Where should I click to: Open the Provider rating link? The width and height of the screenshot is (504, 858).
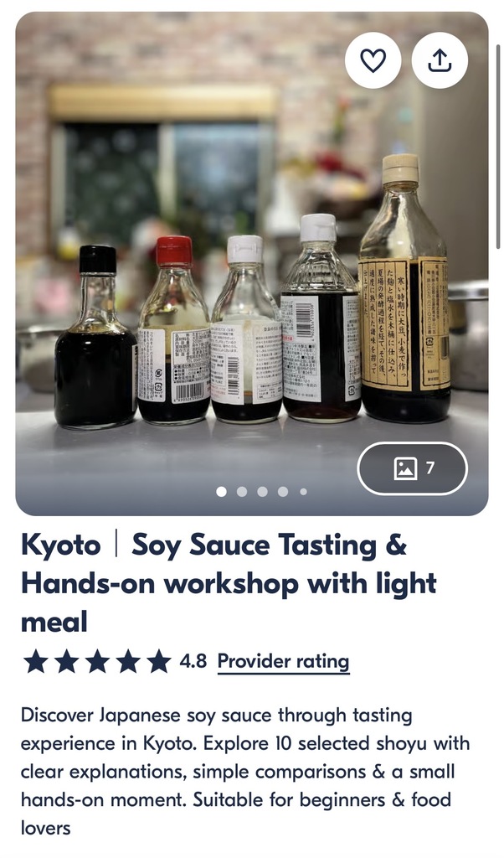pyautogui.click(x=283, y=662)
